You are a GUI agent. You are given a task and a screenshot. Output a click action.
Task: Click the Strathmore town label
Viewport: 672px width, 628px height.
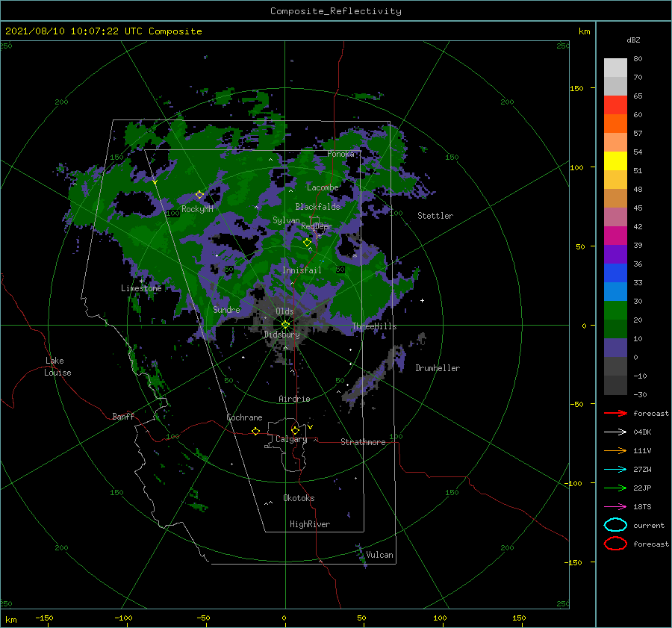tap(363, 442)
